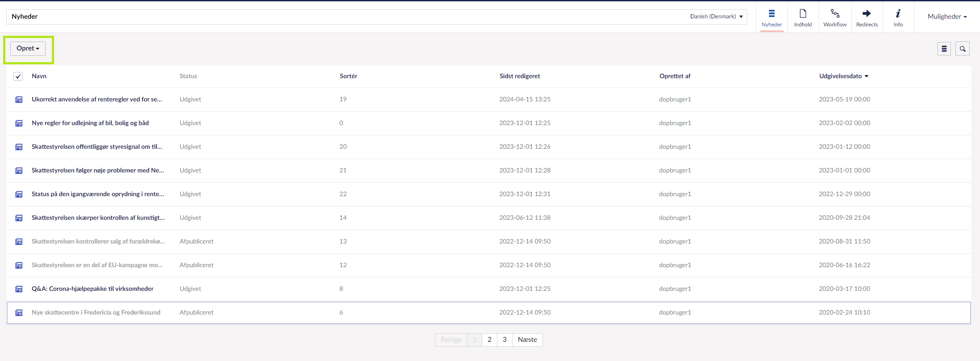
Task: Click the Næste pagination button
Action: (x=527, y=340)
